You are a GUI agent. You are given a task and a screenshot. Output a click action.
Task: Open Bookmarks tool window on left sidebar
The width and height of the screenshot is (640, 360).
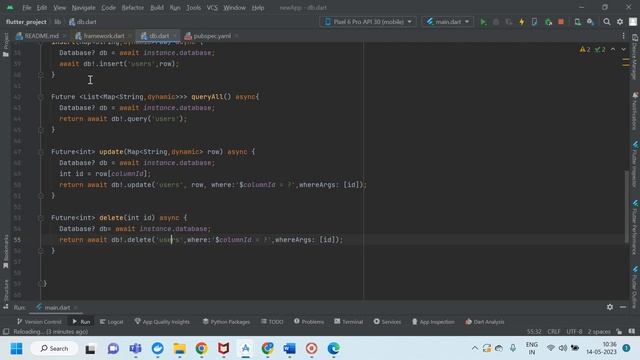click(5, 251)
